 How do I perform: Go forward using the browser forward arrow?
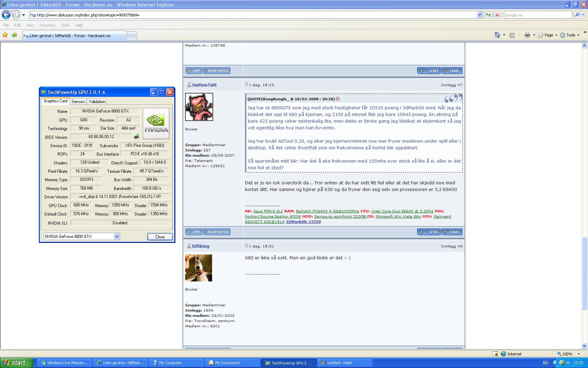[16, 15]
